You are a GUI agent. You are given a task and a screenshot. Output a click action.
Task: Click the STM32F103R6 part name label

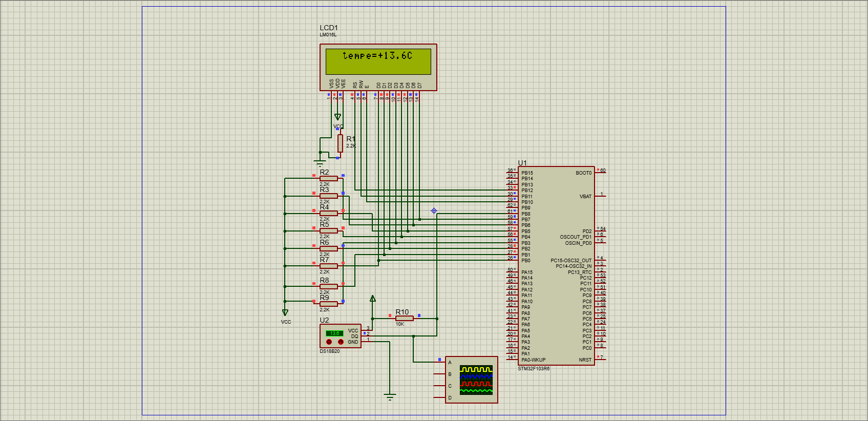[x=534, y=369]
